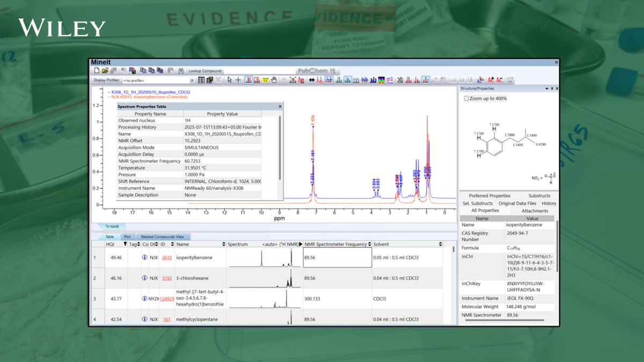Viewport: 644px width, 362px height.
Task: Click the binoculars search icon
Action: (181, 70)
